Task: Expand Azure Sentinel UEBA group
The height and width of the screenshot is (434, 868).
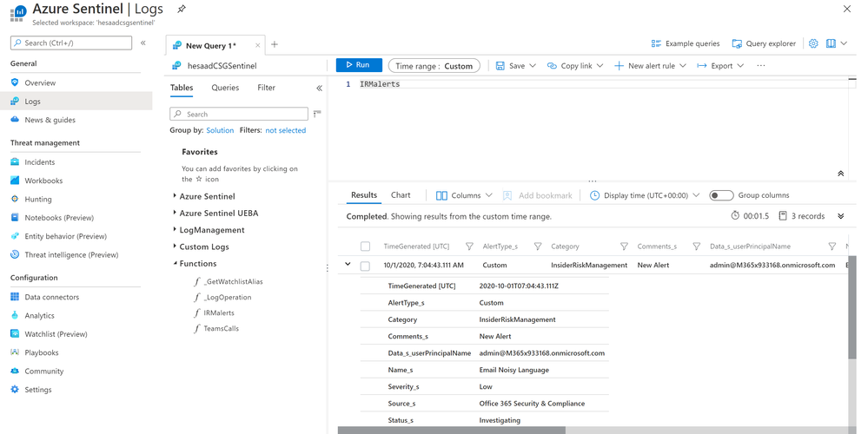Action: coord(175,213)
